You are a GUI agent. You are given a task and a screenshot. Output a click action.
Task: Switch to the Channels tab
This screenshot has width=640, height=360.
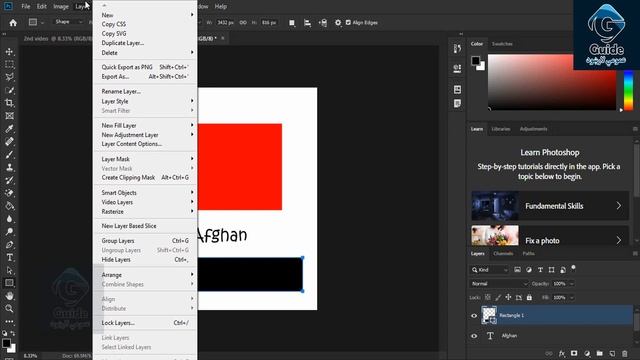point(503,253)
